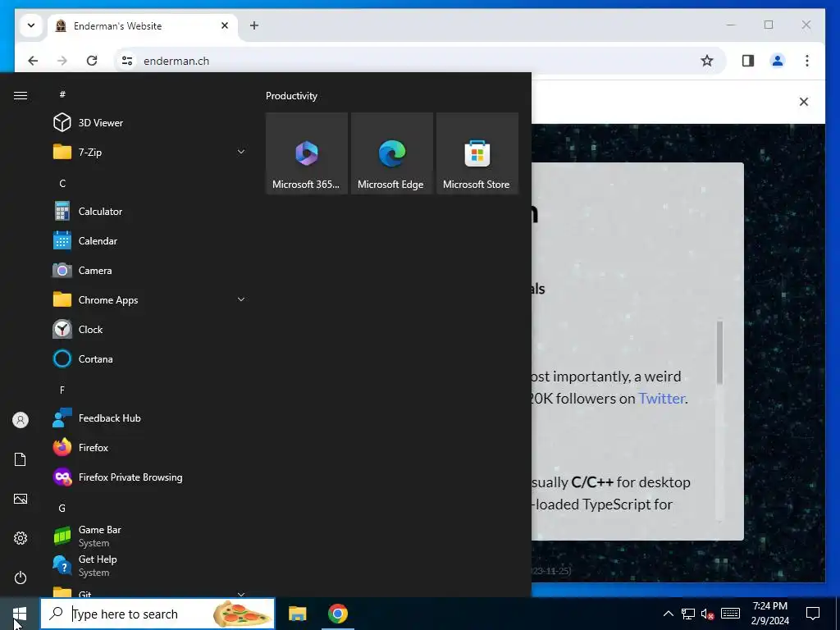Open 3D Viewer from the app list
This screenshot has height=630, width=840.
[150, 123]
